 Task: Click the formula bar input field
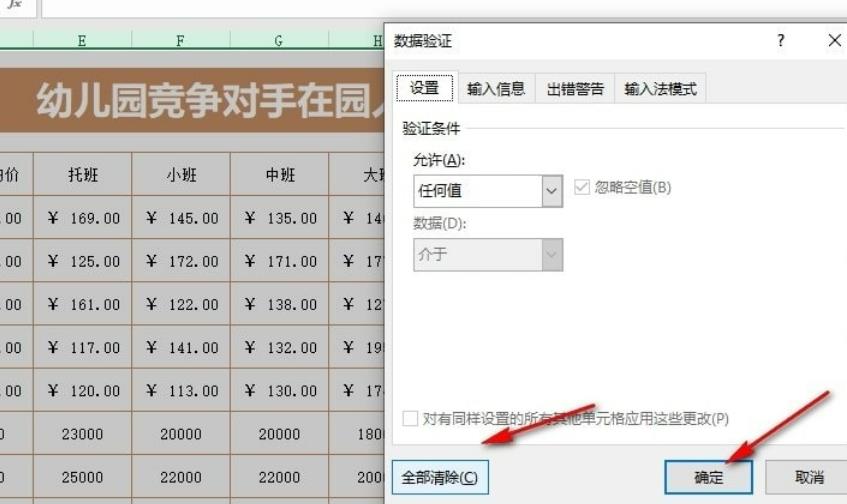(x=443, y=8)
